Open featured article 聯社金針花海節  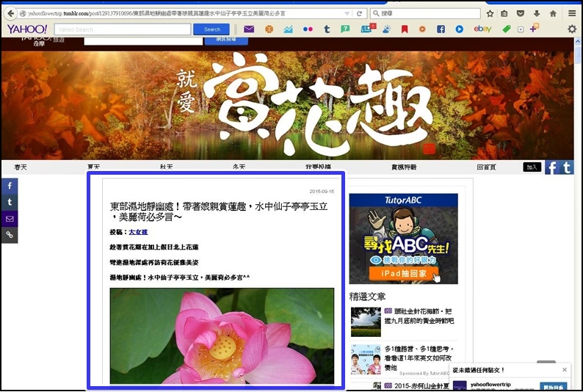[x=419, y=316]
